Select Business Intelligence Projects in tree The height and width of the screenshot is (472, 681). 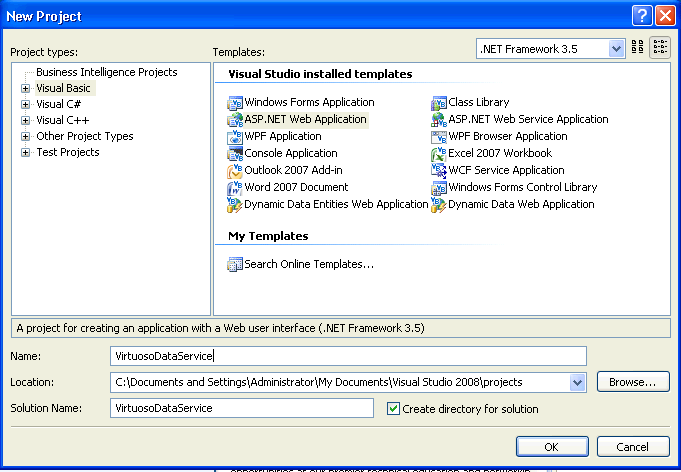(x=106, y=72)
